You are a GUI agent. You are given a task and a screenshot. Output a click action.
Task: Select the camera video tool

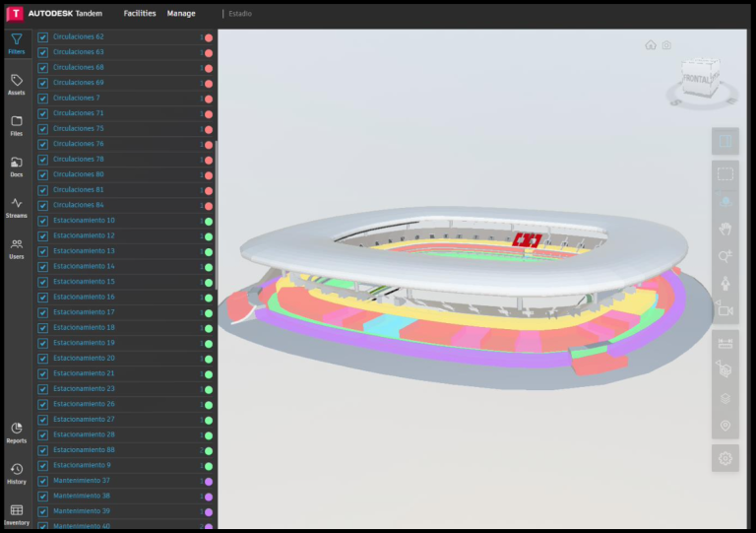pos(725,310)
